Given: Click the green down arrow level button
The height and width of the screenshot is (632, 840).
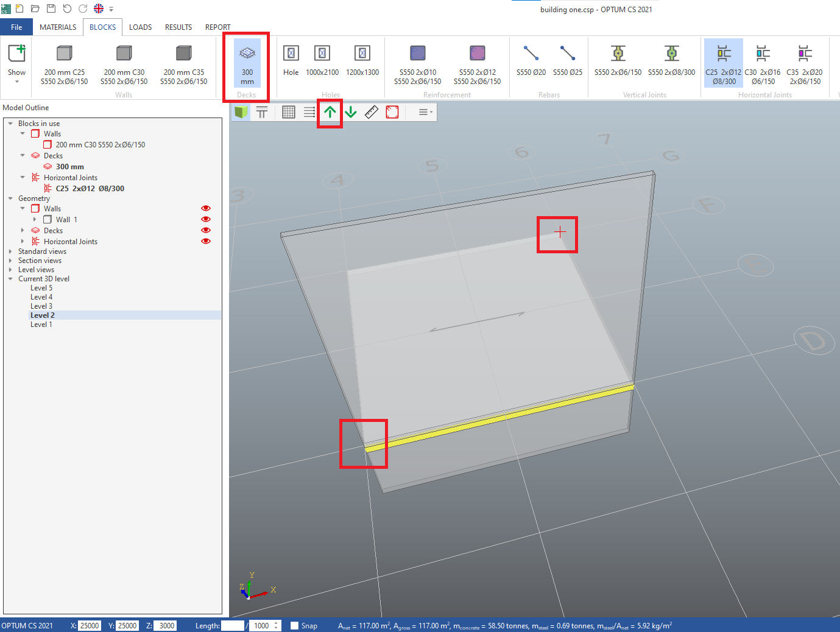Looking at the screenshot, I should point(351,112).
